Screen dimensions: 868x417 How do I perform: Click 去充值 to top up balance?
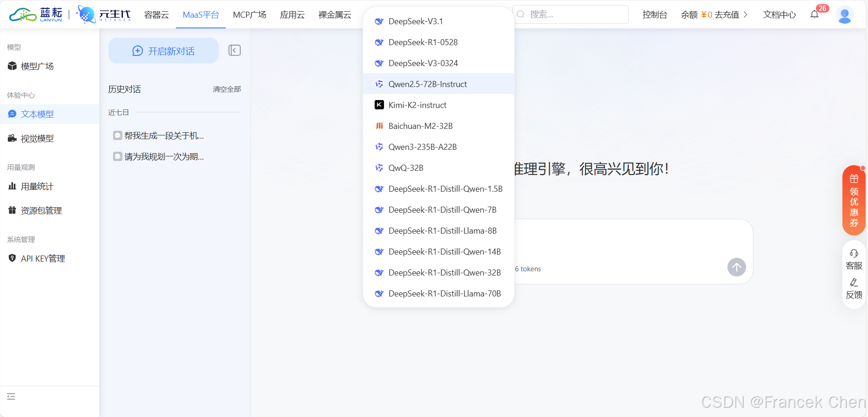[727, 14]
